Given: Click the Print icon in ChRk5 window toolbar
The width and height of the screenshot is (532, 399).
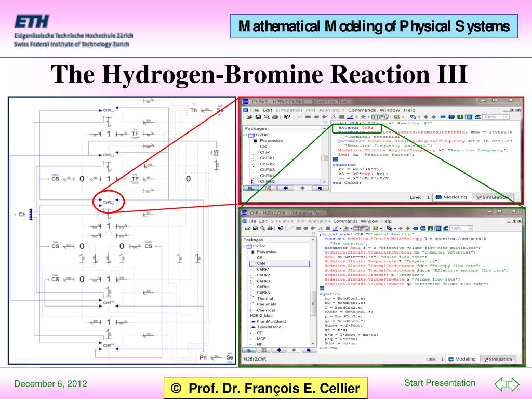Looking at the screenshot, I should [275, 117].
